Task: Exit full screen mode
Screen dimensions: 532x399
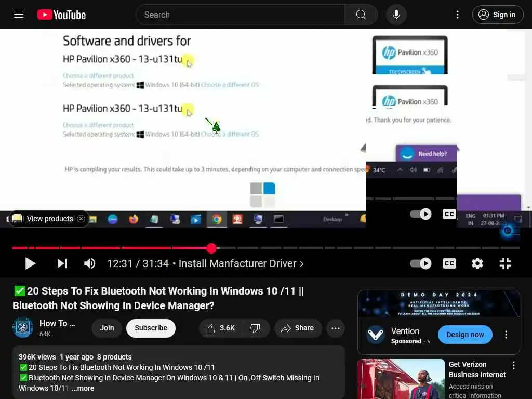Action: point(505,263)
